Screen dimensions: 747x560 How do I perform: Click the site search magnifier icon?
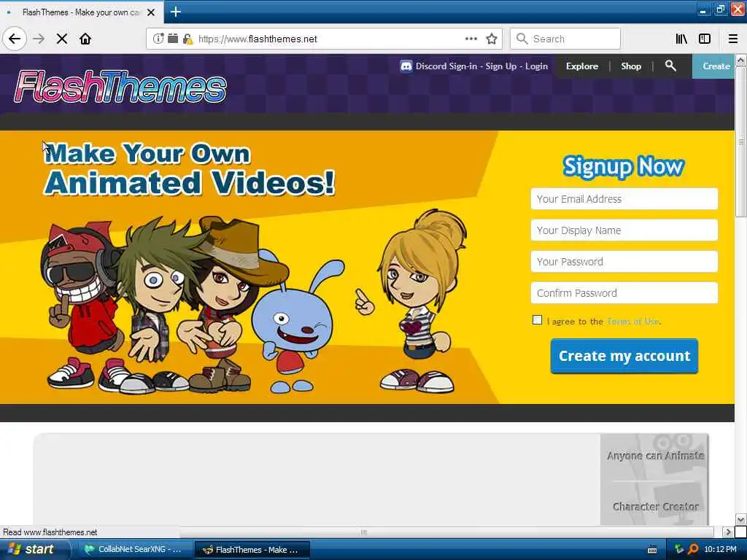[x=670, y=66]
